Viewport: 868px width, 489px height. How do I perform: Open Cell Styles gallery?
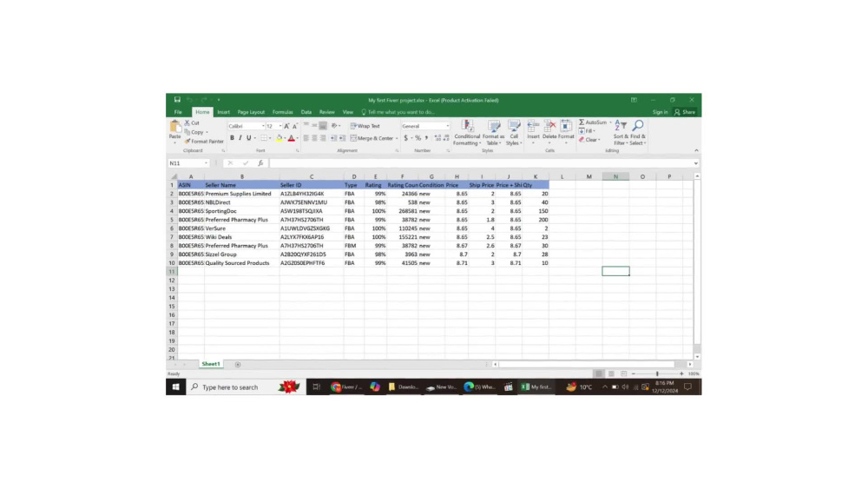click(514, 133)
